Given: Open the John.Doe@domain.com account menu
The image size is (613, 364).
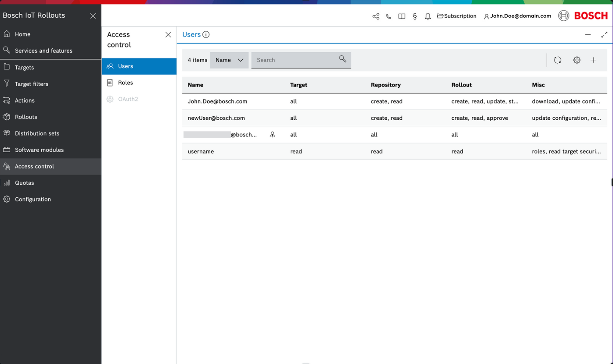Looking at the screenshot, I should 517,16.
